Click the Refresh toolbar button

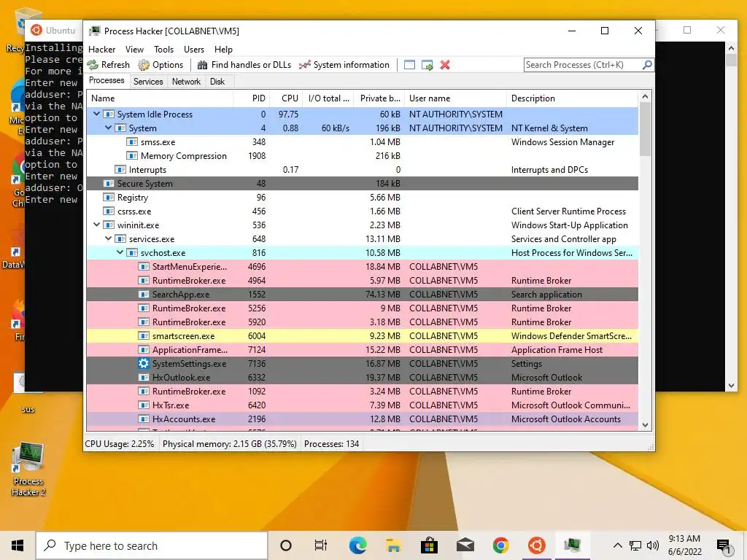[109, 65]
